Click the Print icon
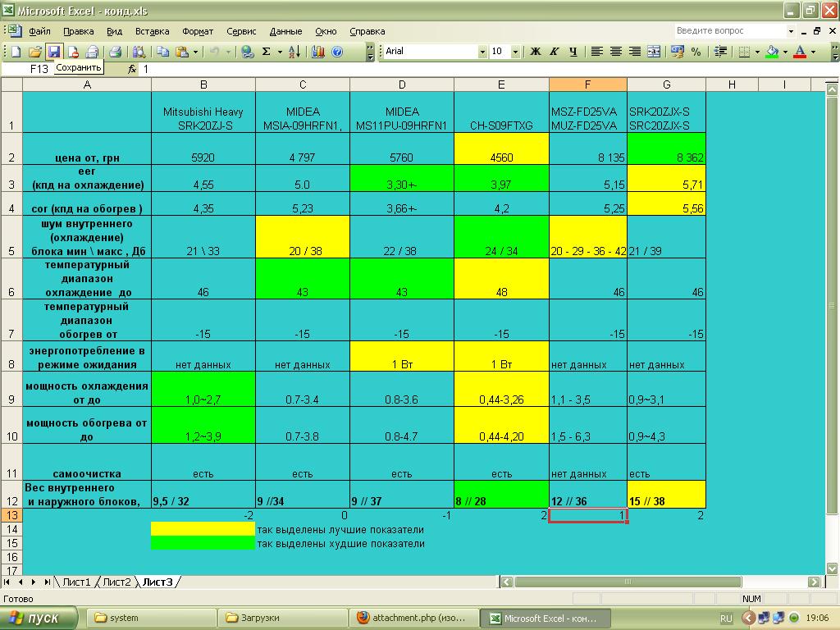Image resolution: width=840 pixels, height=630 pixels. pyautogui.click(x=115, y=52)
